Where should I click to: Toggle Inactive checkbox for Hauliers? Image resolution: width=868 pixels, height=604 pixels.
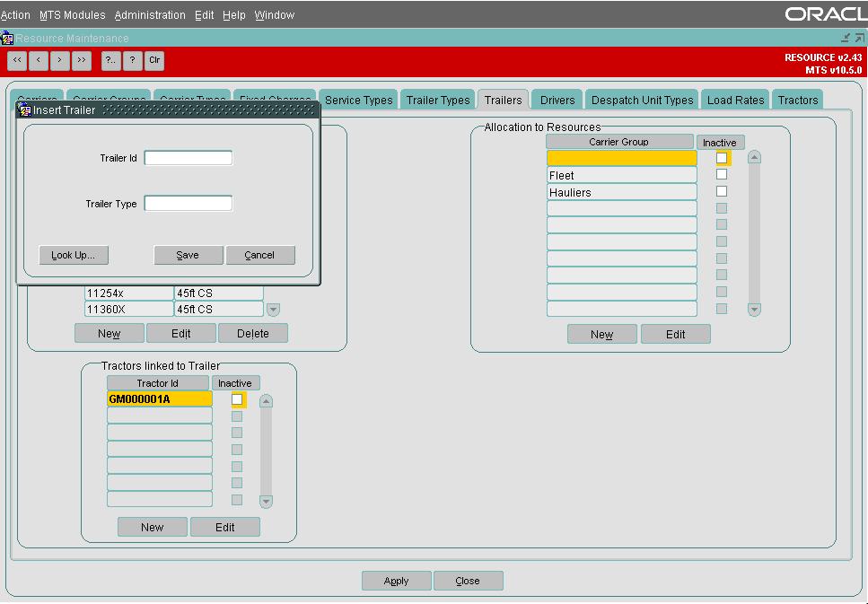pos(722,191)
